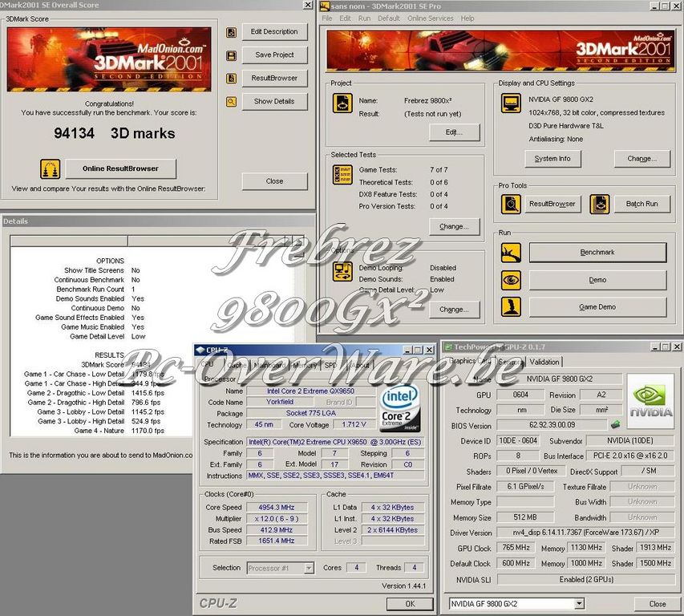Click the Game Demo joystick icon

pos(510,306)
